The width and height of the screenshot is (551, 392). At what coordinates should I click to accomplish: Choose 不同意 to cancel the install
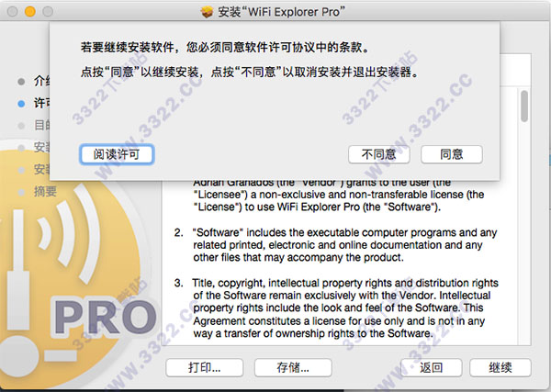[378, 154]
